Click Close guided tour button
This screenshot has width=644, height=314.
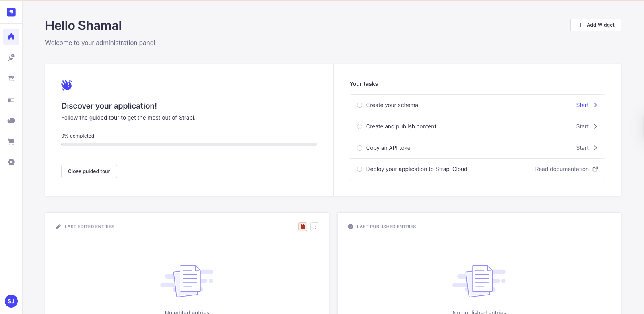[89, 171]
